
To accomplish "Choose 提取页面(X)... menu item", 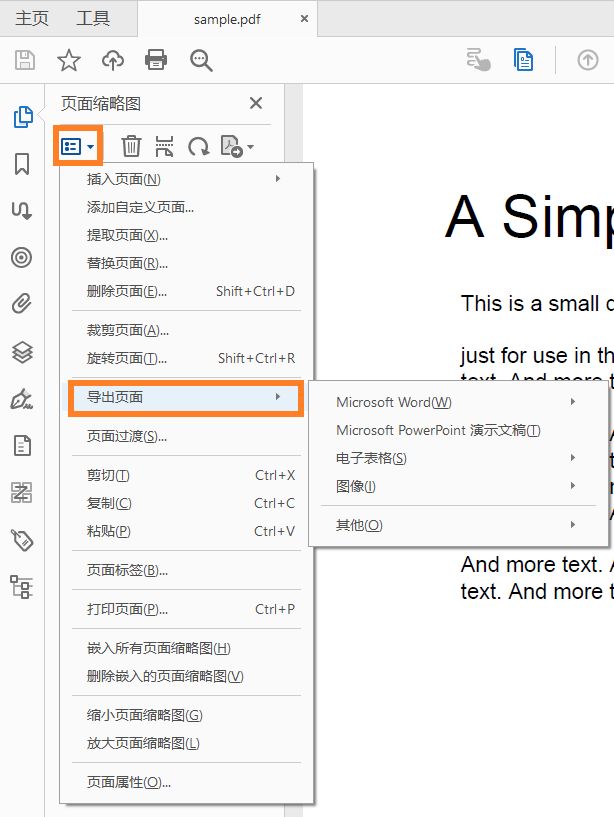I will click(186, 236).
